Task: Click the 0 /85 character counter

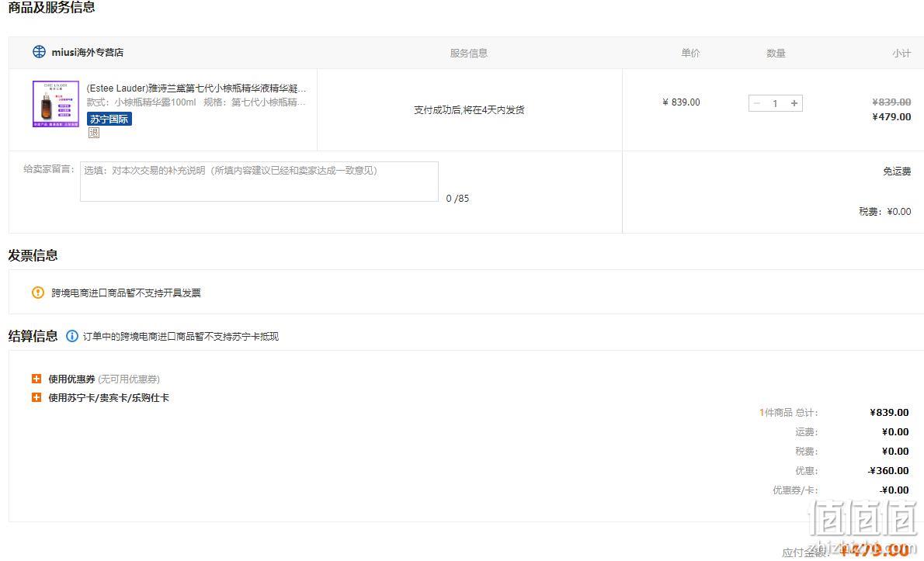Action: point(458,199)
